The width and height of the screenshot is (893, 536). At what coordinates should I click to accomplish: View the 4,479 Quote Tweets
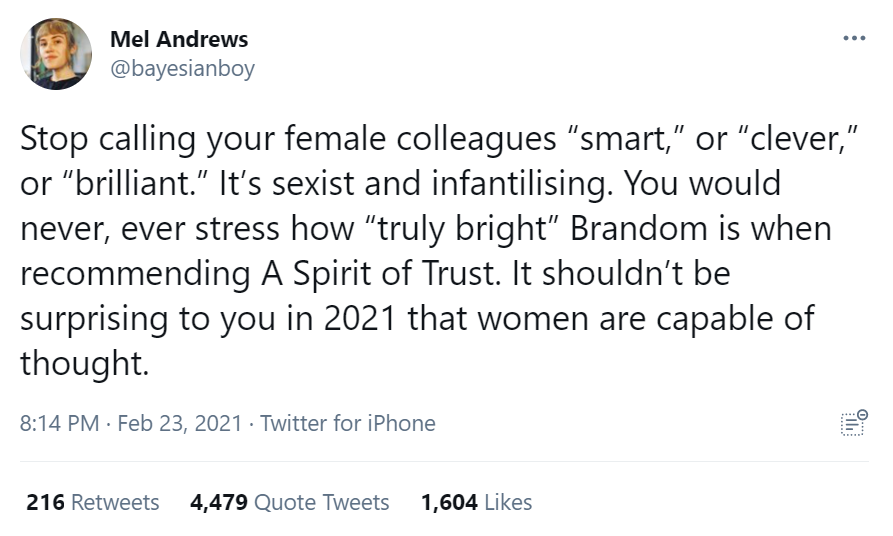pyautogui.click(x=289, y=502)
